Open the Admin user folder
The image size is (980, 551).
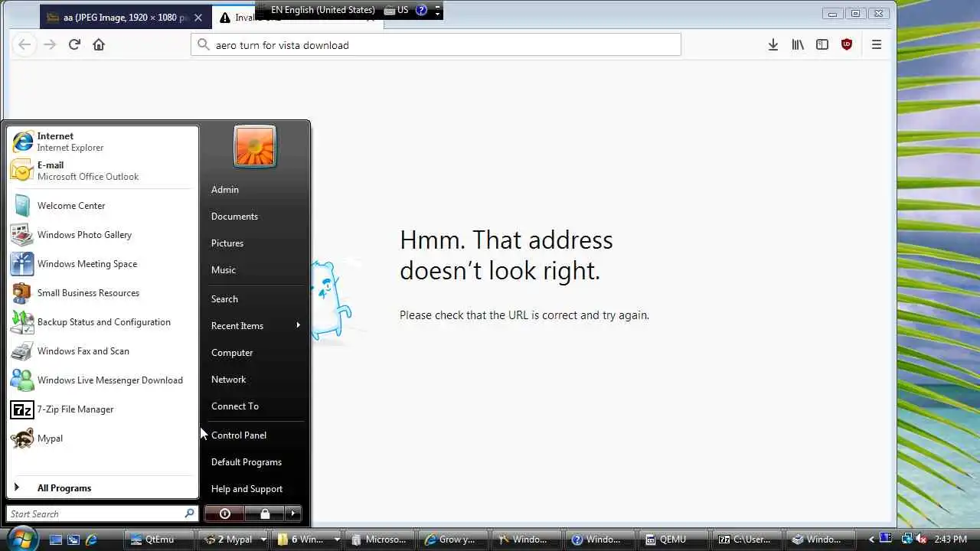pos(256,190)
